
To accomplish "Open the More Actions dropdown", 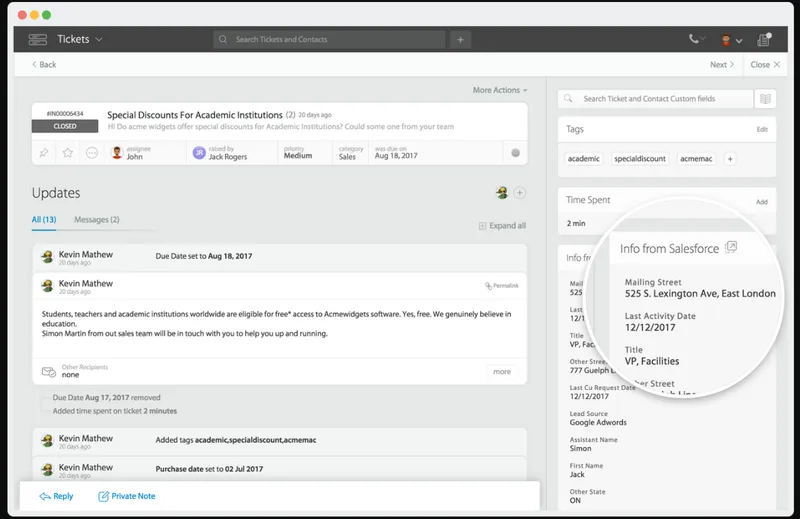I will 499,90.
